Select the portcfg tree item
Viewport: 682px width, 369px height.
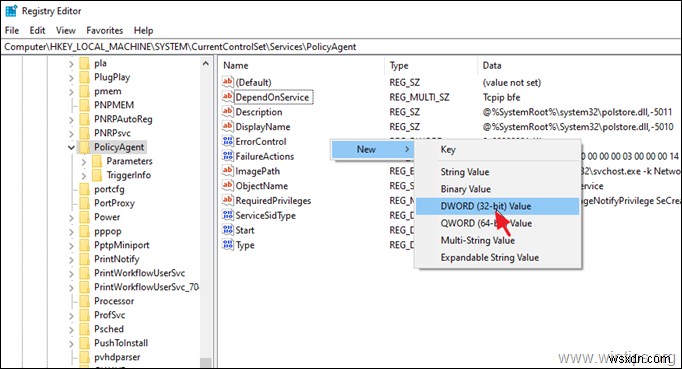pyautogui.click(x=109, y=189)
